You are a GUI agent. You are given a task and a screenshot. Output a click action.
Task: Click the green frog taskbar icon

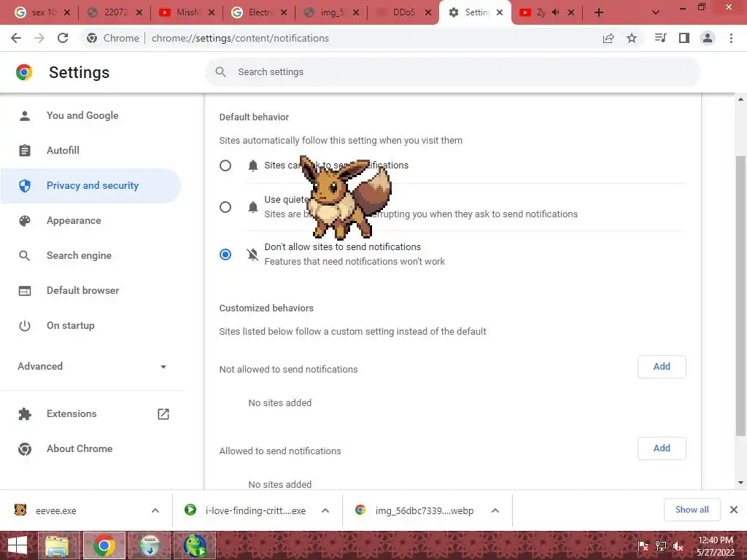tap(196, 545)
